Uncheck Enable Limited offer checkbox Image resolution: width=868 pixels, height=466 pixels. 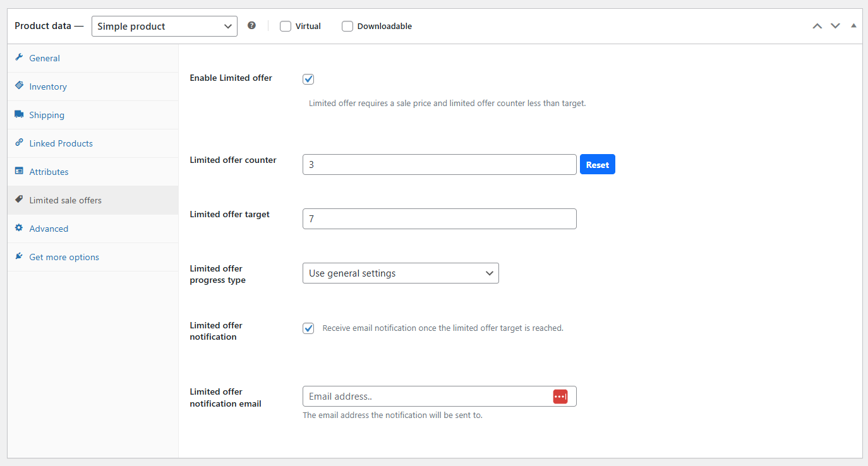tap(308, 79)
